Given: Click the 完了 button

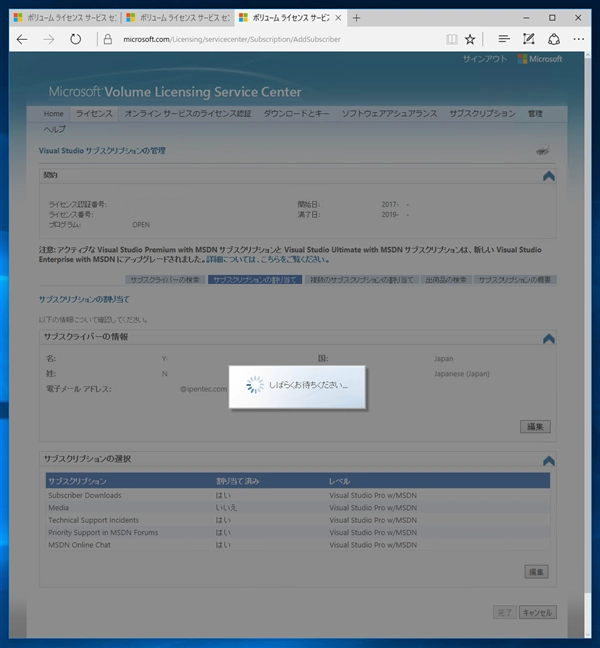Looking at the screenshot, I should click(505, 612).
